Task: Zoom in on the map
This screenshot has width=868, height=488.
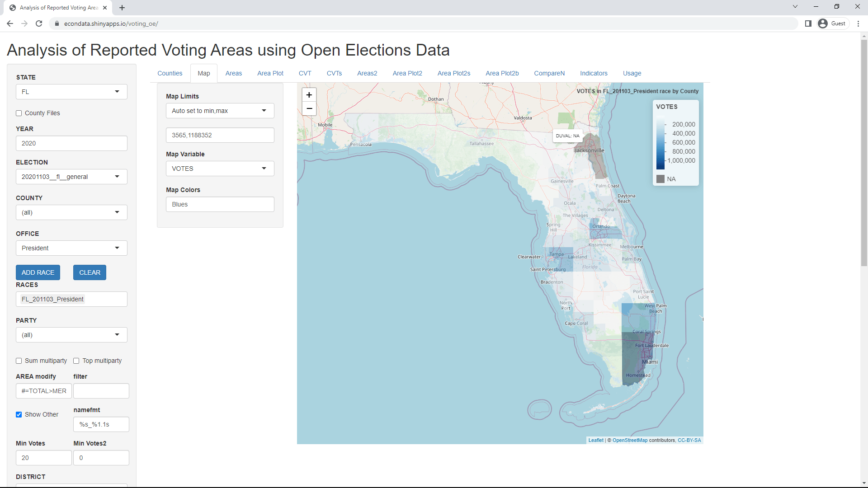Action: (x=309, y=95)
